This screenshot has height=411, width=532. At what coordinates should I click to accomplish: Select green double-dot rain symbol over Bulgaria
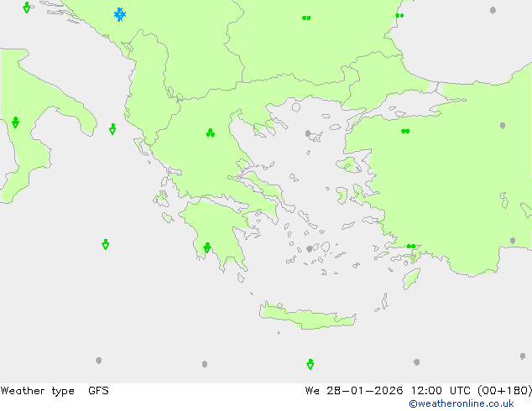point(306,18)
